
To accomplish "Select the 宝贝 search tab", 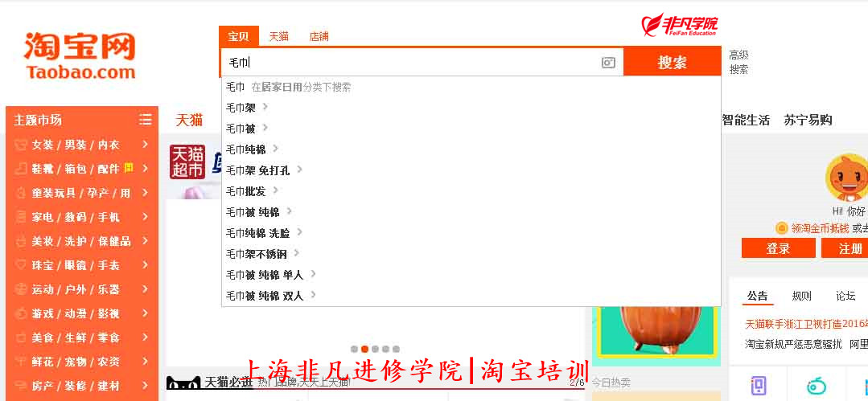I will [x=239, y=36].
